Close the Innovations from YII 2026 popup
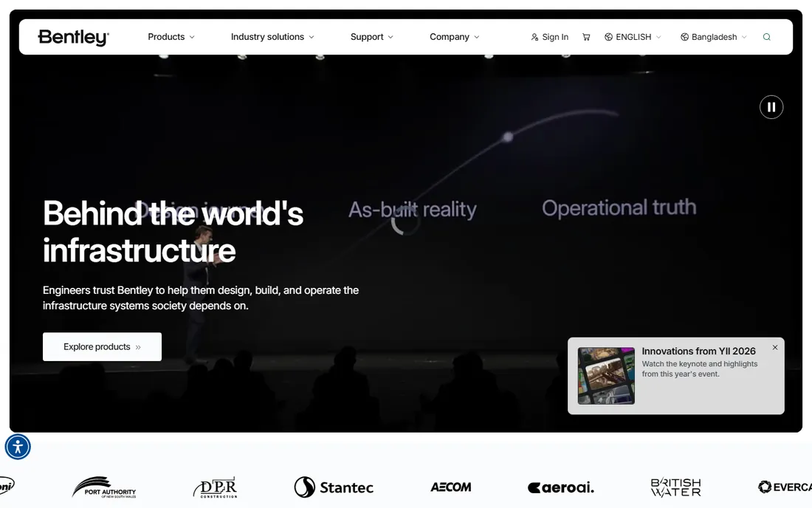This screenshot has width=812, height=508. click(x=774, y=348)
